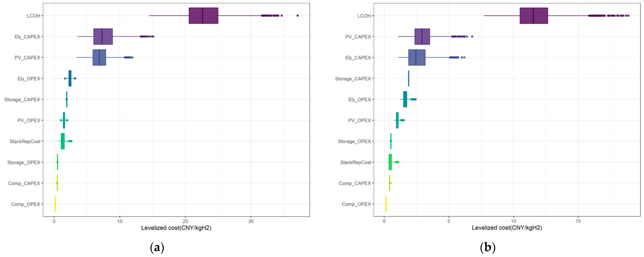Screen dimensions: 644x257
Task: Click the rightmost PV_CAPEX outlier in chart (b)
Action: coord(472,37)
